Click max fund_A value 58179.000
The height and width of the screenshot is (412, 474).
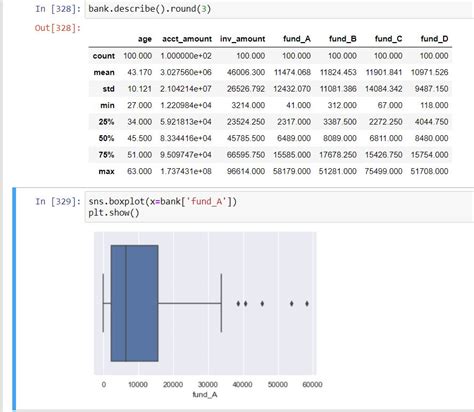[292, 171]
